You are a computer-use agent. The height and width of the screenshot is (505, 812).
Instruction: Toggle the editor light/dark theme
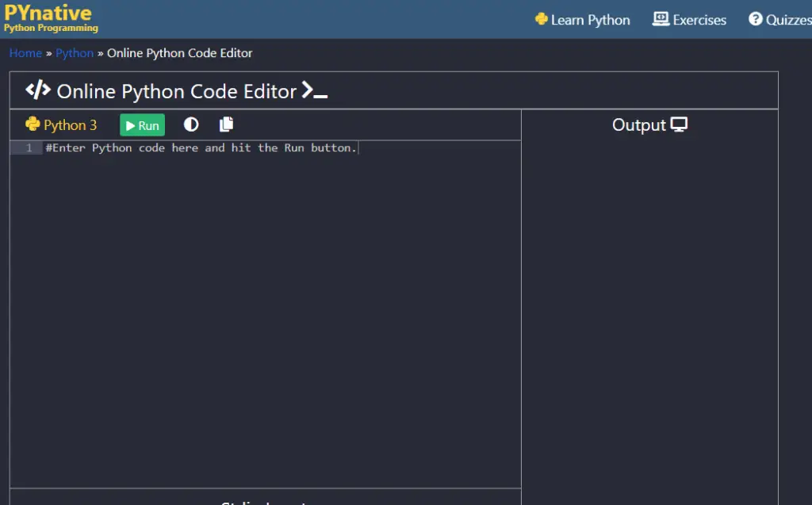pyautogui.click(x=191, y=124)
